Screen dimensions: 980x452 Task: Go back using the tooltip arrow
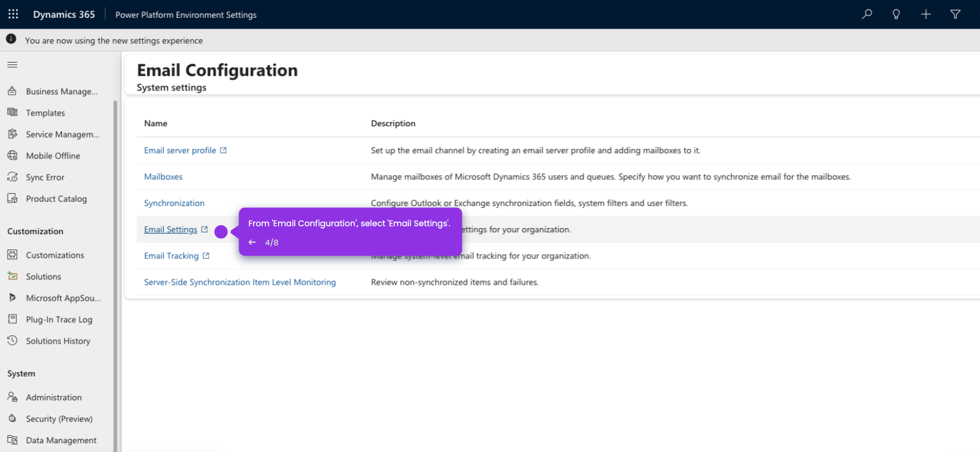(252, 242)
